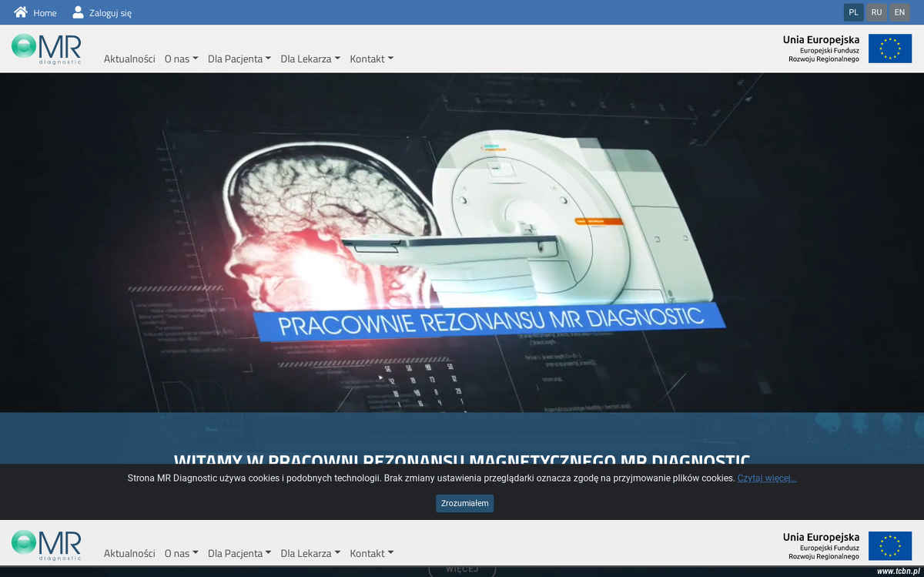The image size is (924, 577).
Task: Click the Home house icon
Action: 21,12
